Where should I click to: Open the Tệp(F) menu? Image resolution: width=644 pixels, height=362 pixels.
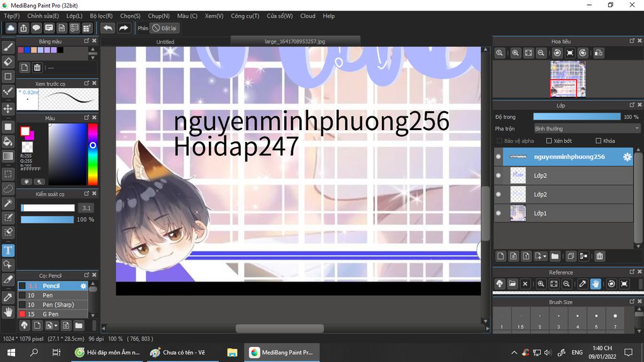(x=11, y=16)
